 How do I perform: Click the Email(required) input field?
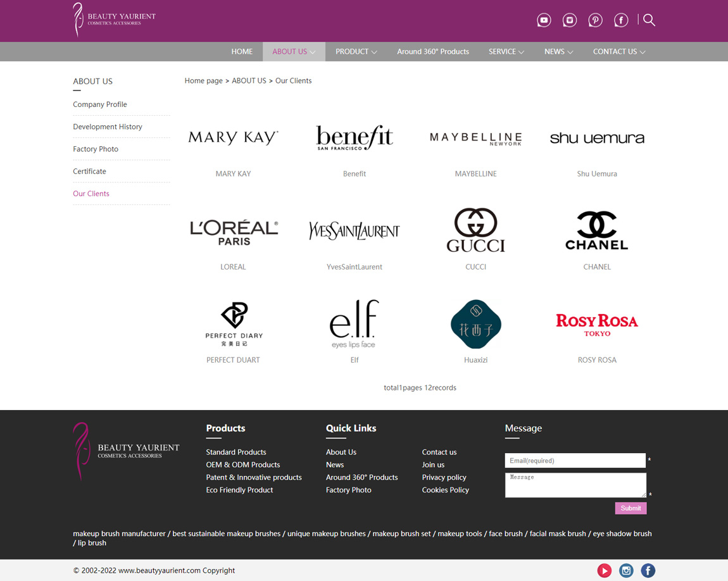tap(575, 461)
